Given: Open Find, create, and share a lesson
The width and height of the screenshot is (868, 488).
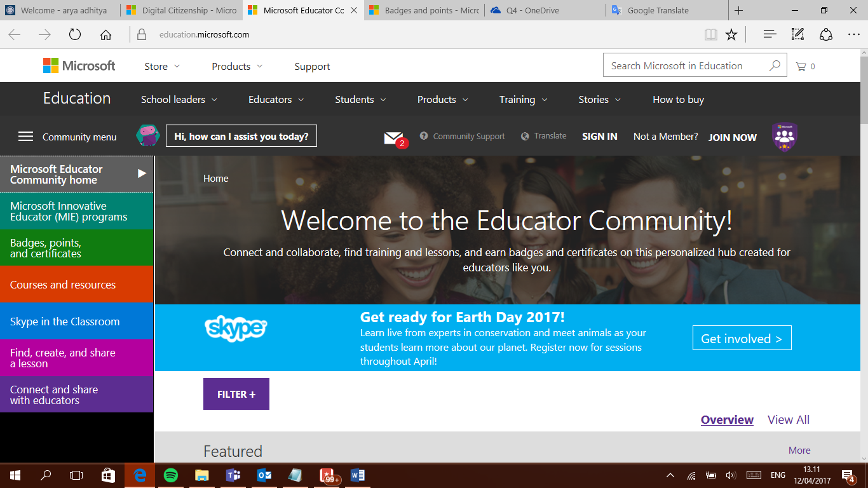Looking at the screenshot, I should click(76, 358).
